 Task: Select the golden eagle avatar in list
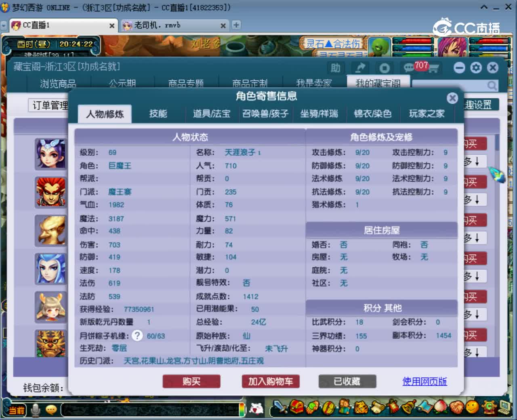click(x=50, y=231)
